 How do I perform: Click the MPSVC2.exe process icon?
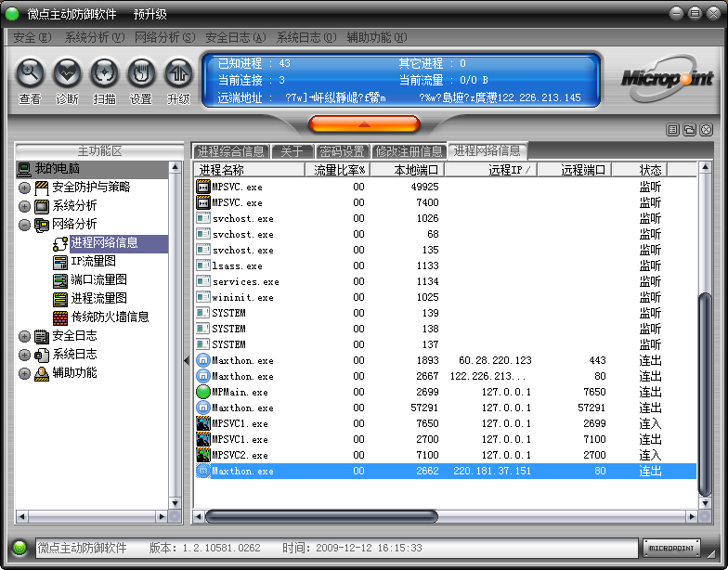pyautogui.click(x=203, y=455)
